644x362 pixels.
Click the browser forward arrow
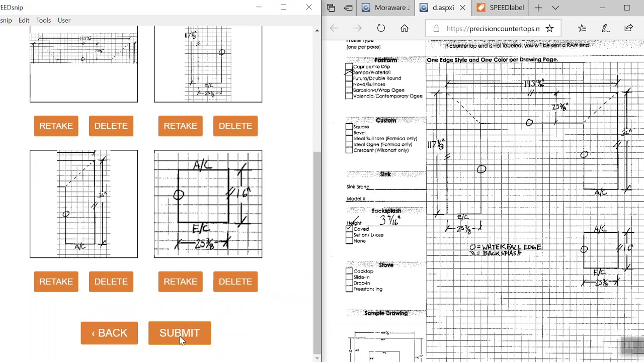[357, 29]
